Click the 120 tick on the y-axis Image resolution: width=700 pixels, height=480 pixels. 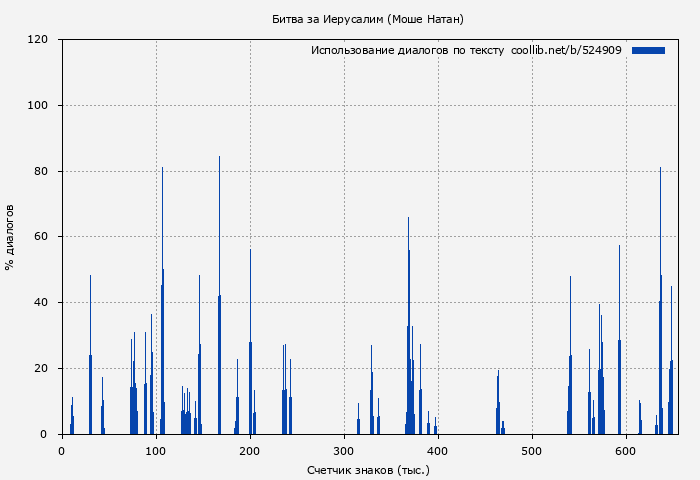38,40
